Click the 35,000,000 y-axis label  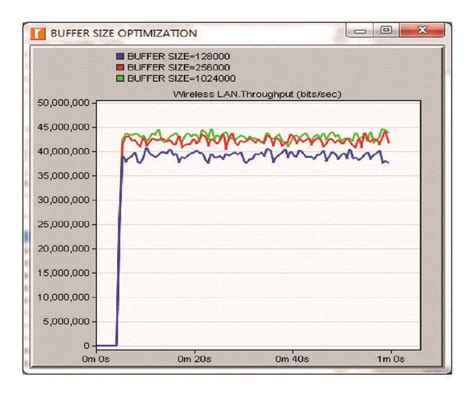pos(63,176)
